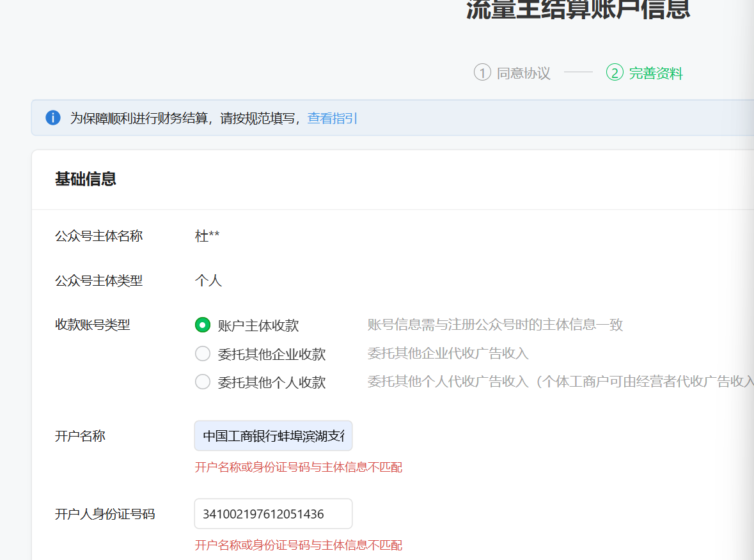Click the 公众号主体类型 label
The height and width of the screenshot is (560, 754).
(x=98, y=281)
